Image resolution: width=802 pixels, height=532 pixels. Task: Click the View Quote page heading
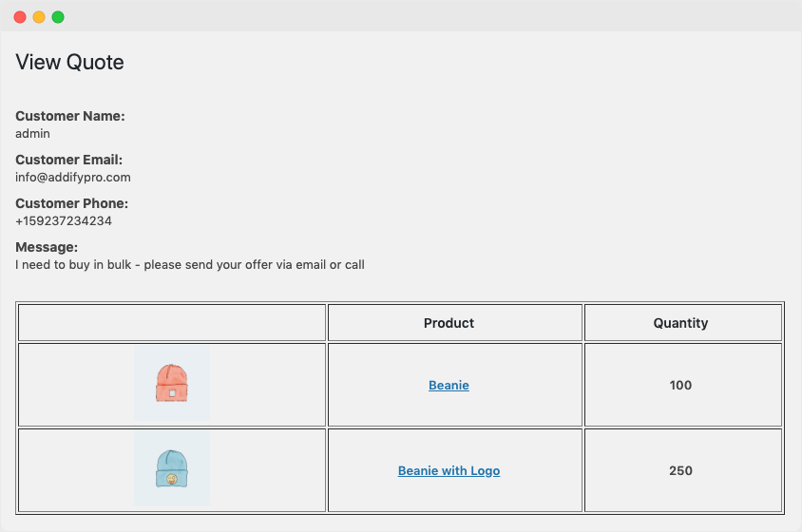coord(69,62)
